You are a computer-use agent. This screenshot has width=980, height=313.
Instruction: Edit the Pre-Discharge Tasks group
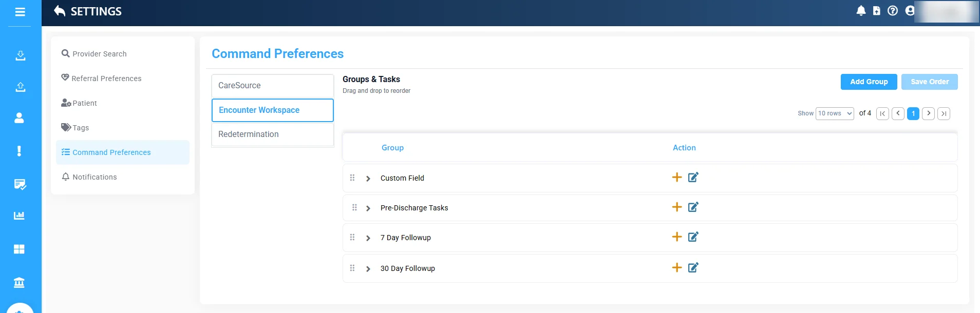[x=693, y=207]
